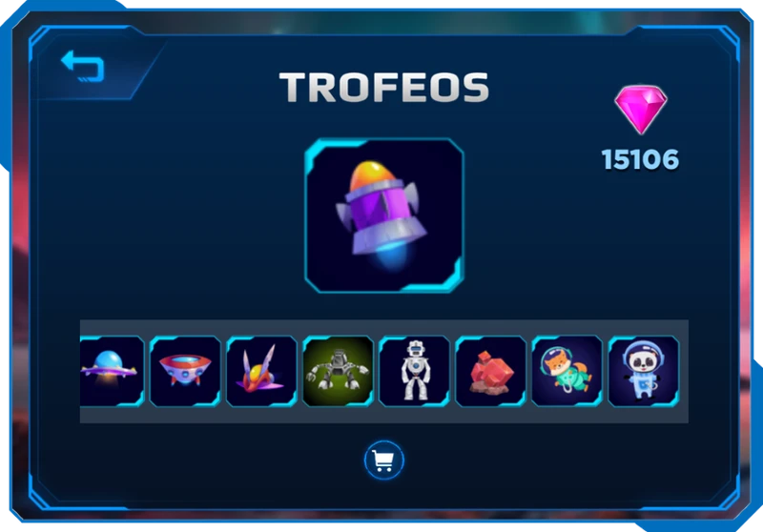Image resolution: width=763 pixels, height=532 pixels.
Task: Click the back arrow icon
Action: coord(83,66)
